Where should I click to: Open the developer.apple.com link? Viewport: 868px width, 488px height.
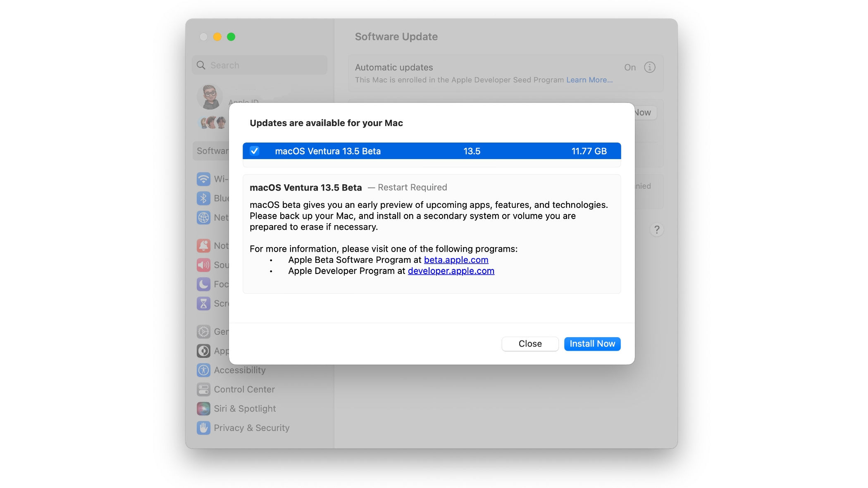click(x=451, y=271)
